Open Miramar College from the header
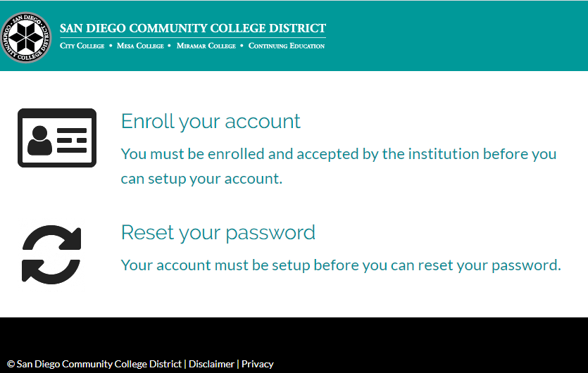This screenshot has height=373, width=588. pos(206,46)
